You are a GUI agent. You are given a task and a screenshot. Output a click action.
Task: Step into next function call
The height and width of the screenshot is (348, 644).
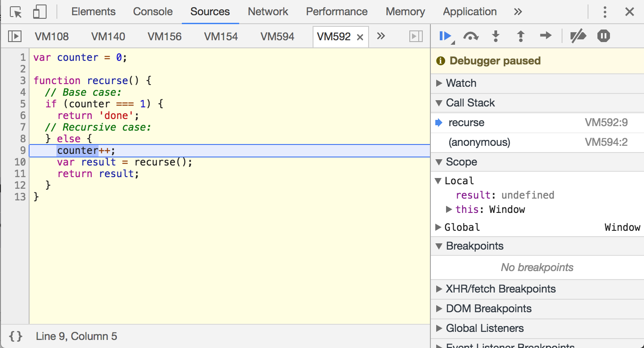(496, 36)
